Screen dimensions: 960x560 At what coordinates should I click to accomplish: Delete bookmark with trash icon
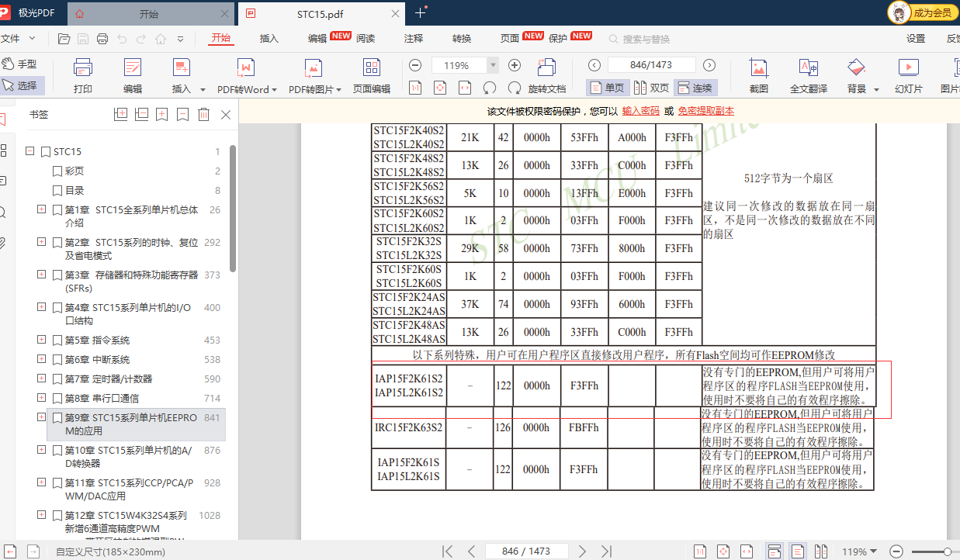203,114
